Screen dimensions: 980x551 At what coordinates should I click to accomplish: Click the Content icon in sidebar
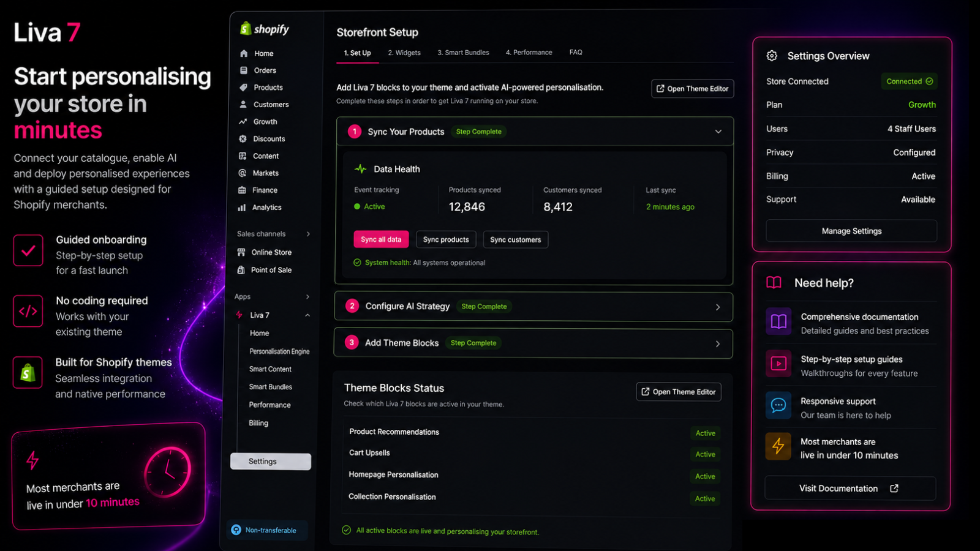tap(243, 156)
